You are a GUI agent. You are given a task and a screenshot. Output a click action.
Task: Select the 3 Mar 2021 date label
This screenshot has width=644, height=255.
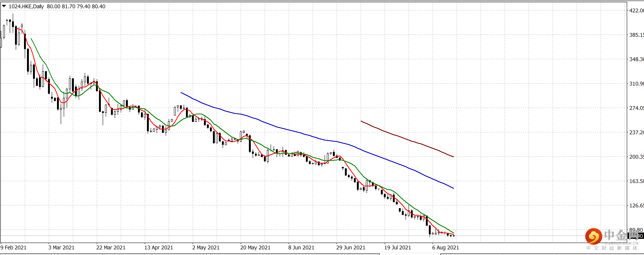61,247
